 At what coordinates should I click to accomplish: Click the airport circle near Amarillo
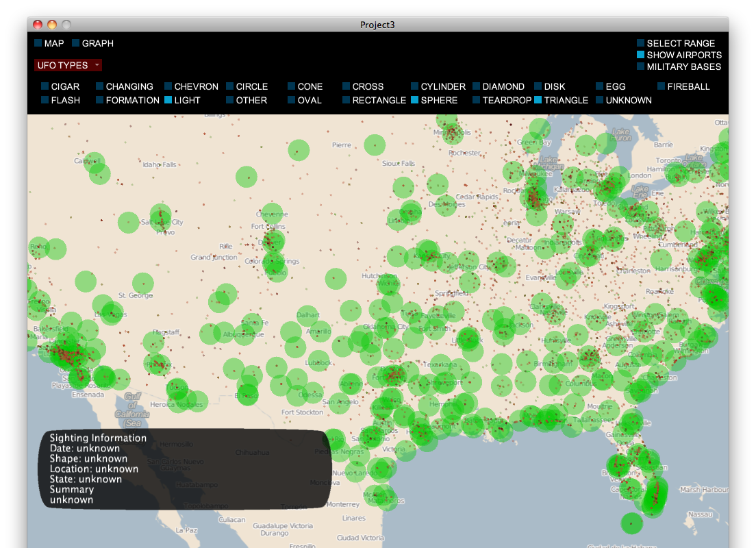pos(320,332)
